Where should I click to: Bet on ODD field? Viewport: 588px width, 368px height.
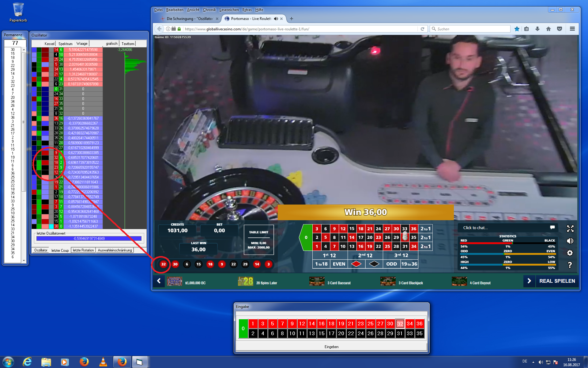pyautogui.click(x=391, y=264)
